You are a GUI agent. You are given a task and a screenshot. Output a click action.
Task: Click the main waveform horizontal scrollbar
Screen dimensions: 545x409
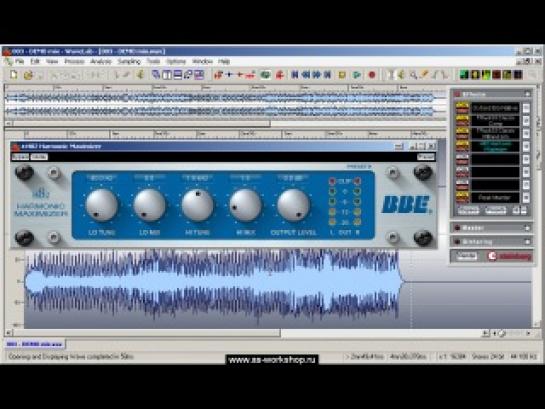[146, 333]
